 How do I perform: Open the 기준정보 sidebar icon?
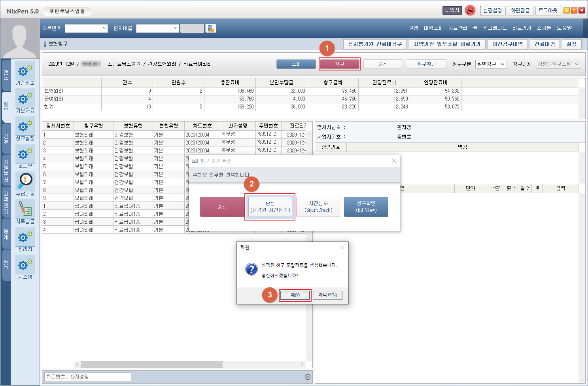click(x=25, y=71)
